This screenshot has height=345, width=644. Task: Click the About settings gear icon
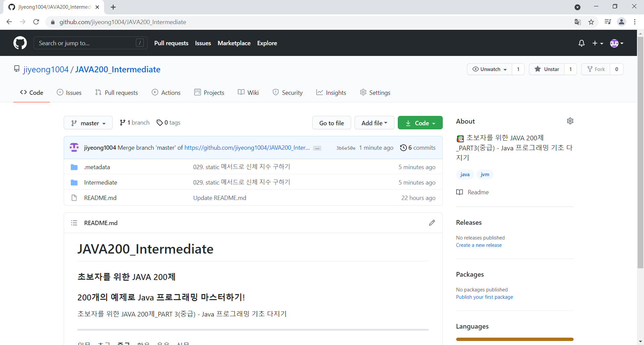570,121
